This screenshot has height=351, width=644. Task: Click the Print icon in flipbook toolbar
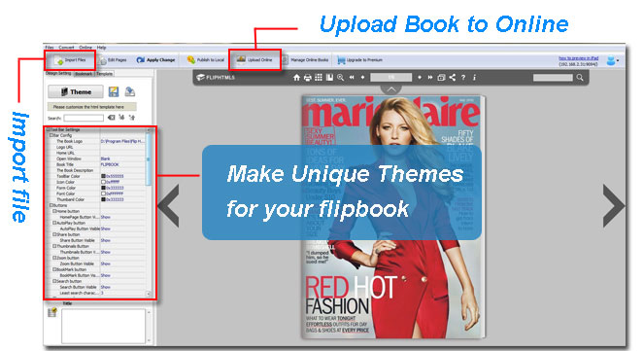pos(308,77)
